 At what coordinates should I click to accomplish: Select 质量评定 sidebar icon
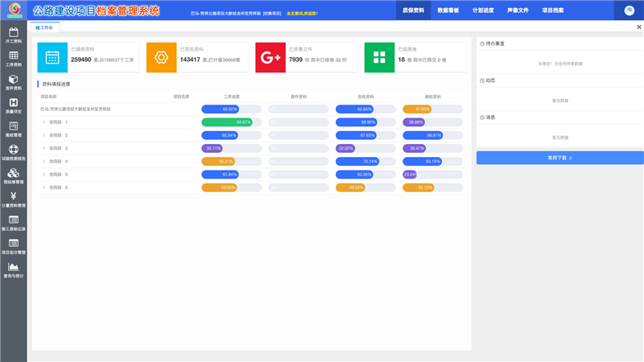(x=13, y=105)
